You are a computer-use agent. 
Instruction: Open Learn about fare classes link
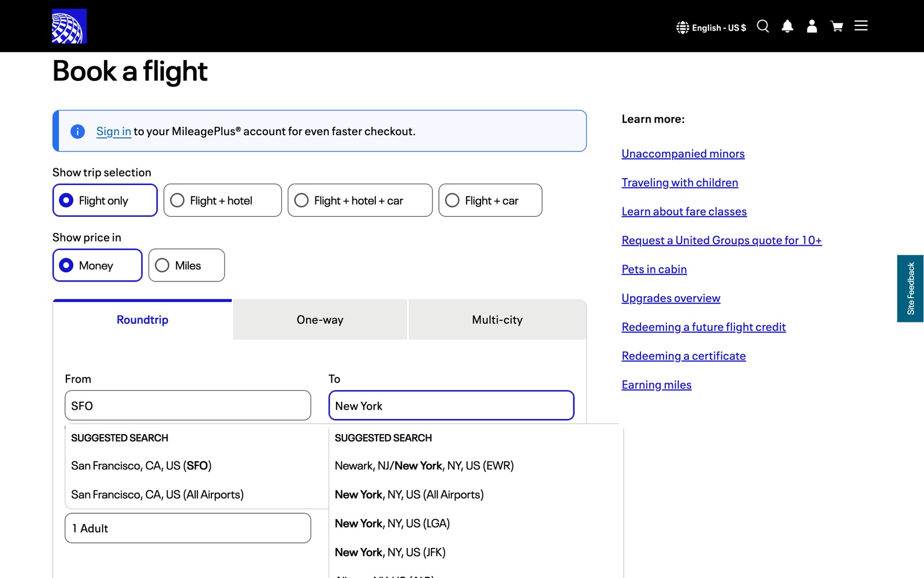(x=684, y=212)
